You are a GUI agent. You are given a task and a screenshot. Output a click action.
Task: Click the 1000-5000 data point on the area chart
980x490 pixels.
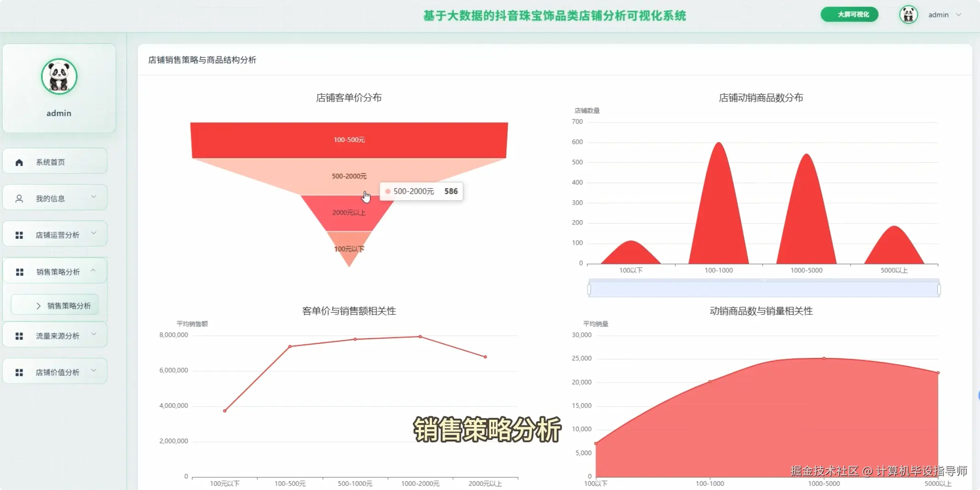tap(824, 358)
